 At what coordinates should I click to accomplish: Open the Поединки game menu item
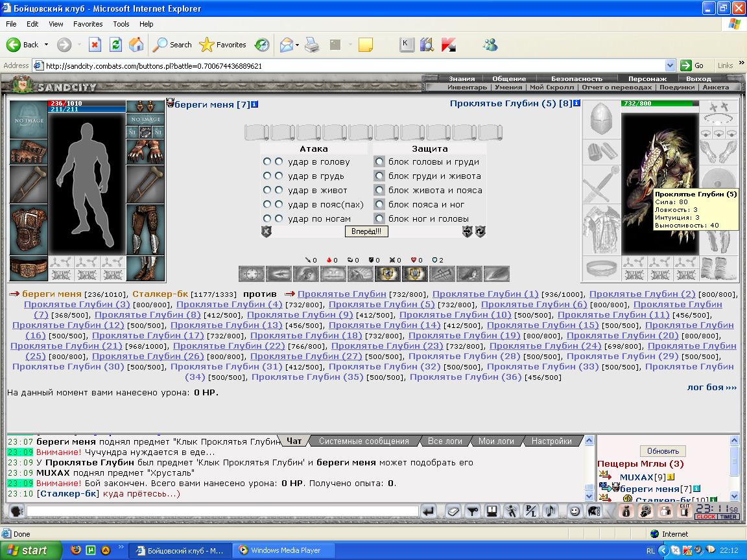pos(677,87)
